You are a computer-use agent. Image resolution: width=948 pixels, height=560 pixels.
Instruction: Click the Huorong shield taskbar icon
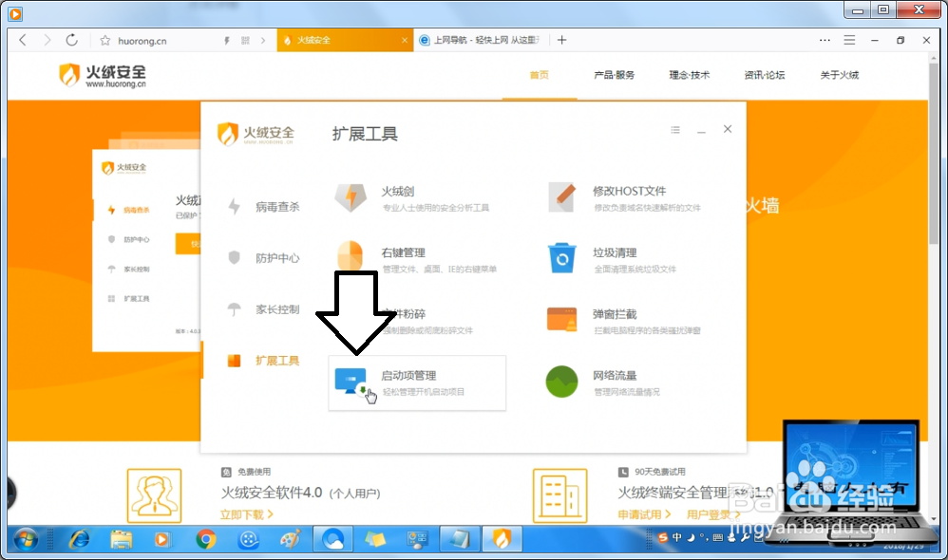pos(502,538)
